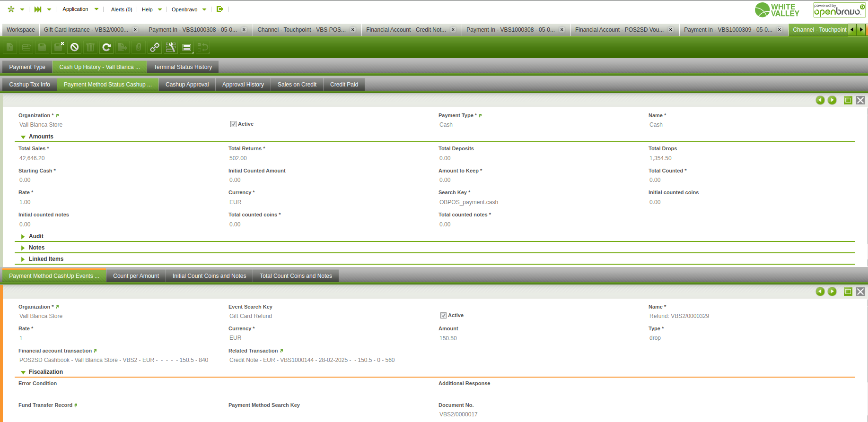Maximize the Payment Method Status Cashup form
Image resolution: width=868 pixels, height=422 pixels.
pos(848,100)
